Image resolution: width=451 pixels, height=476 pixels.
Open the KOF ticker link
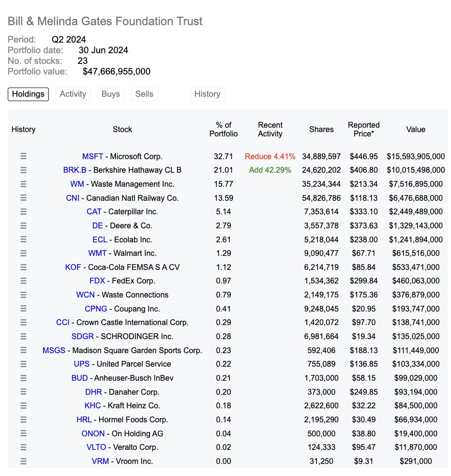[x=73, y=267]
